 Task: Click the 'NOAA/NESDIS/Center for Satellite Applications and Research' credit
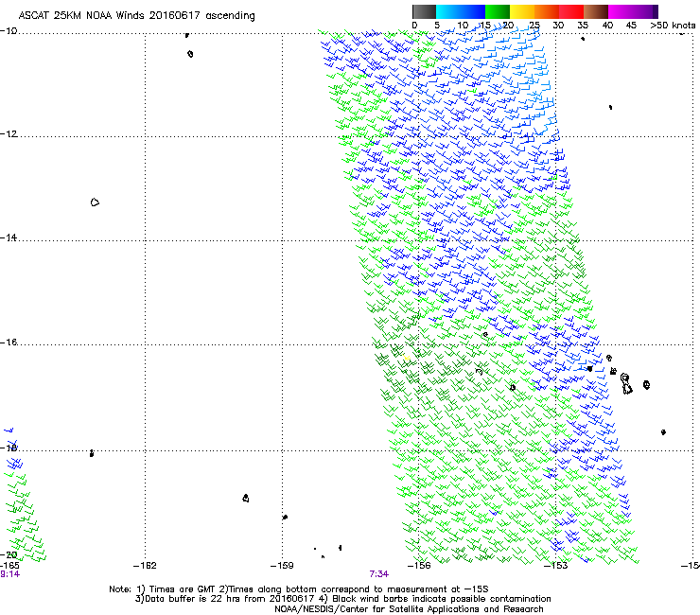tap(409, 609)
